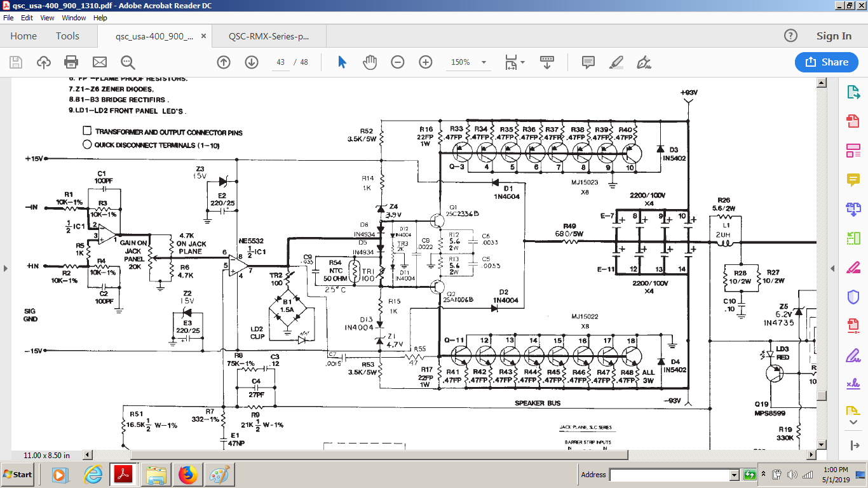The image size is (868, 488).
Task: Switch to the QSC-RMX-Series document tab
Action: (269, 36)
